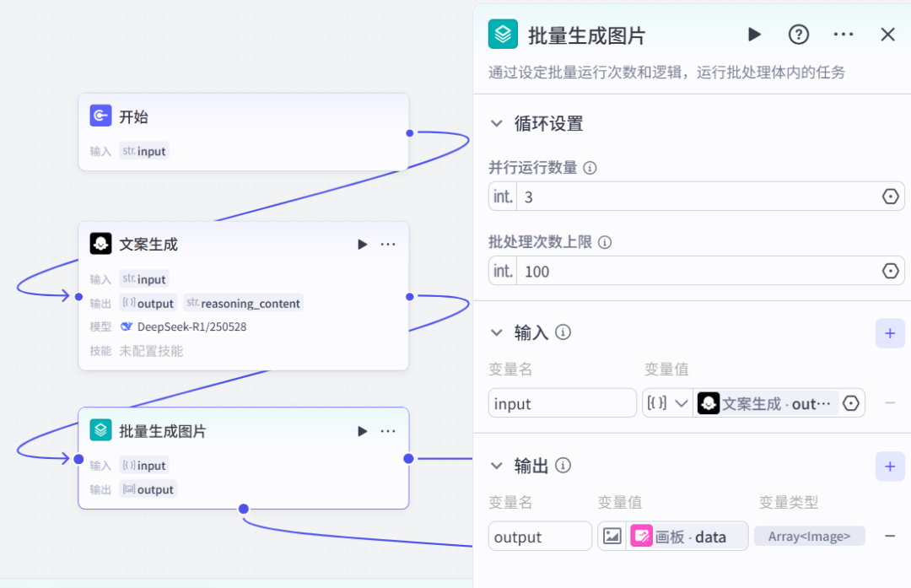Screen dimensions: 911x588
Task: Run the 批量生成图片 node from canvas
Action: (x=363, y=431)
